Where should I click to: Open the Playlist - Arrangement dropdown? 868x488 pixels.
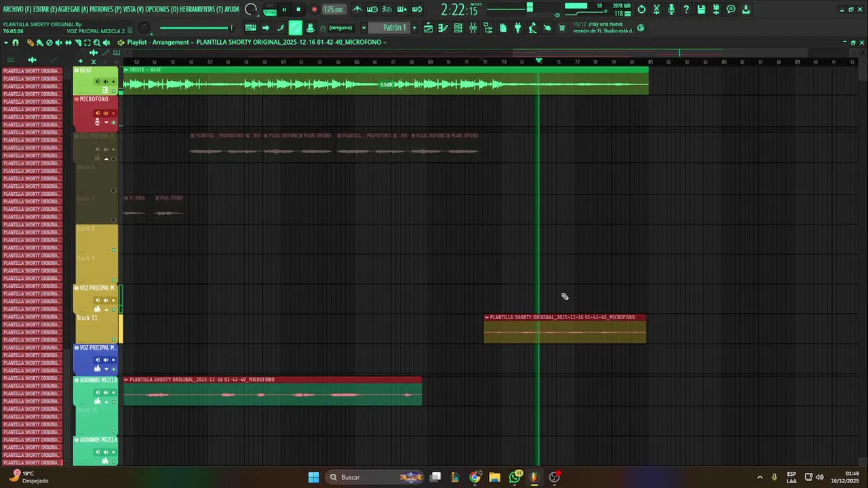pyautogui.click(x=160, y=42)
